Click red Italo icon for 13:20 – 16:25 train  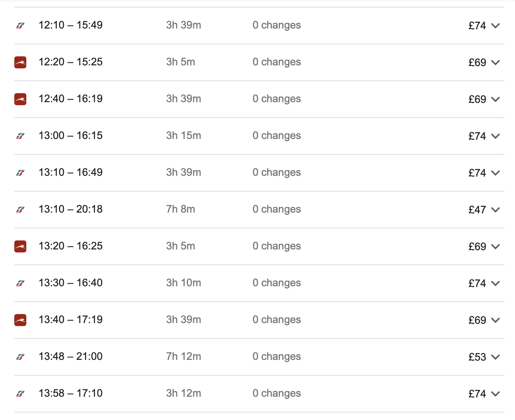[x=20, y=246]
